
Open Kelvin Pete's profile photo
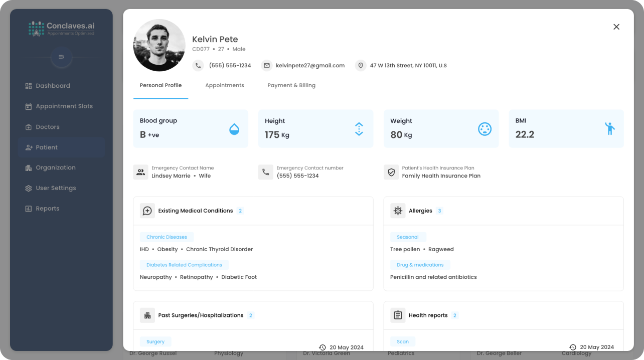[x=159, y=45]
